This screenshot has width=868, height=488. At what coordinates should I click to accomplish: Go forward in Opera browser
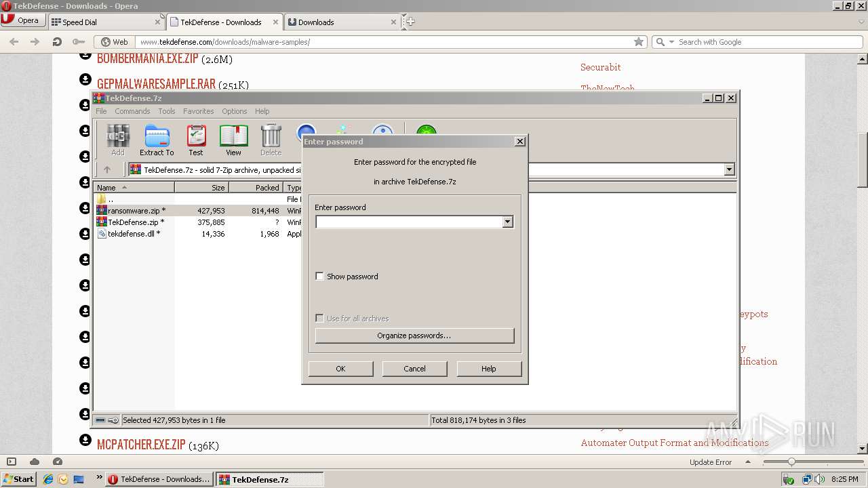35,42
